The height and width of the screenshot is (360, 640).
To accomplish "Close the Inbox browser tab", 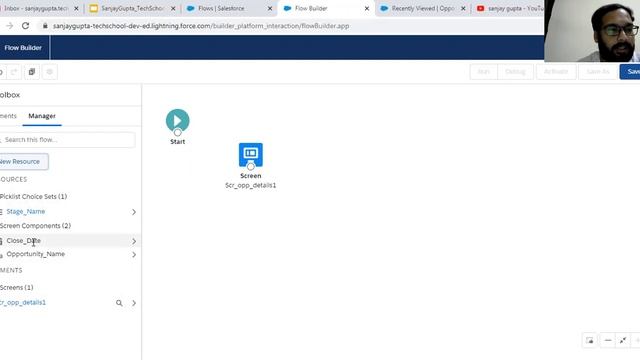I will pos(76,8).
